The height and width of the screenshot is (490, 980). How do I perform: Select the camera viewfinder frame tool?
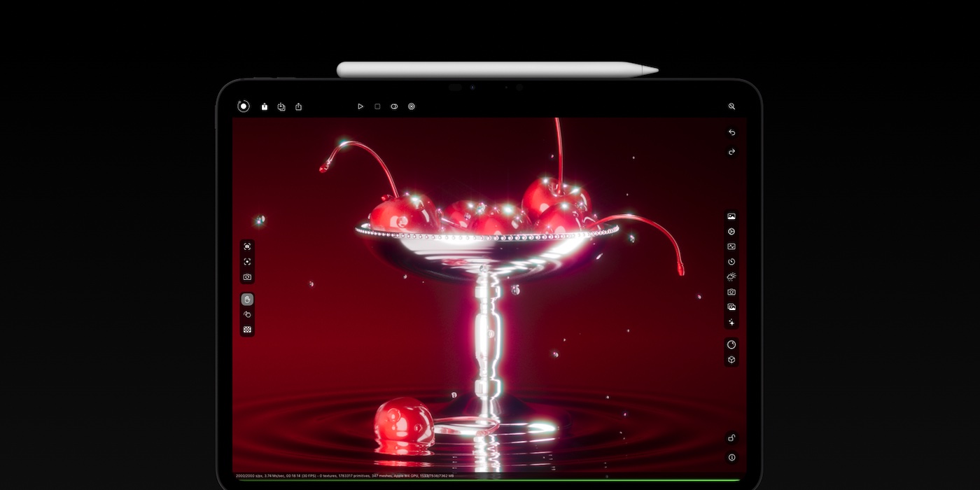247,246
